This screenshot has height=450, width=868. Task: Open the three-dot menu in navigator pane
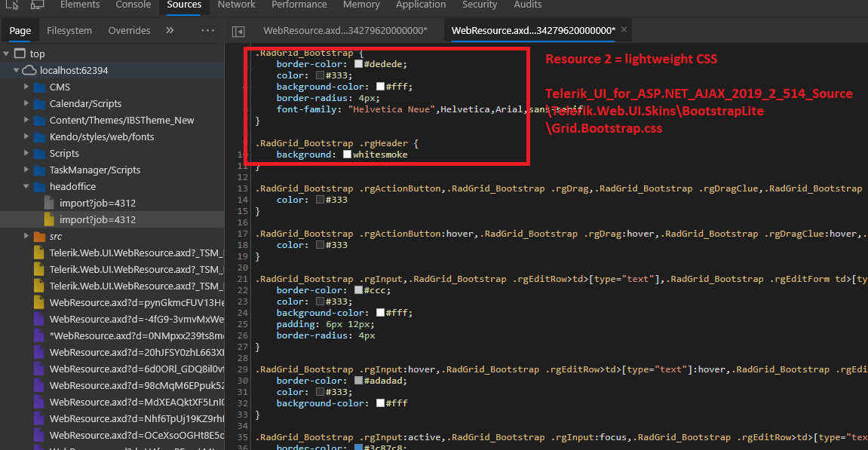[207, 31]
